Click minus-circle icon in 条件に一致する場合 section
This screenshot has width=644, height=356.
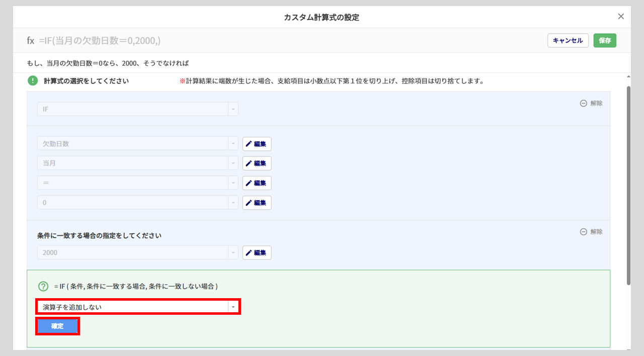tap(584, 232)
